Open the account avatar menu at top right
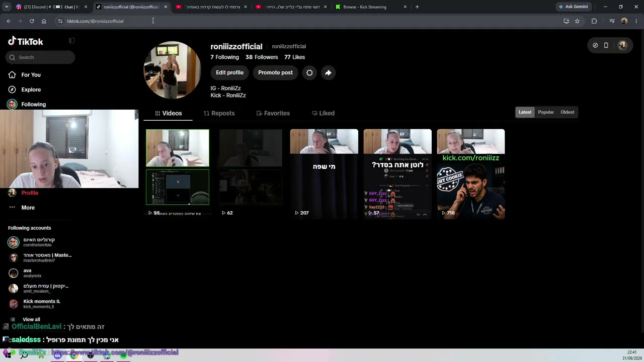 [622, 45]
